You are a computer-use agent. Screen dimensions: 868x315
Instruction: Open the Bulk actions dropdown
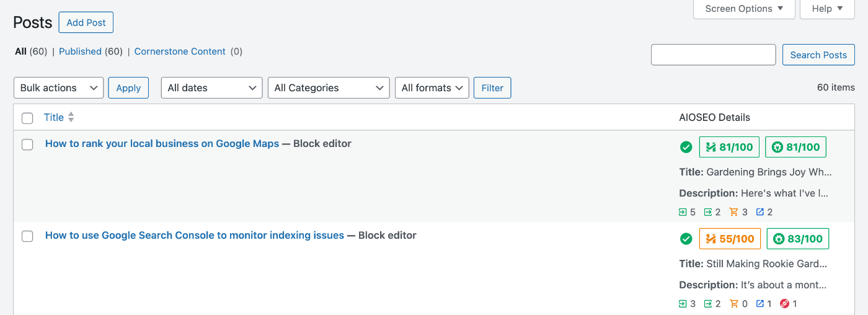point(58,87)
